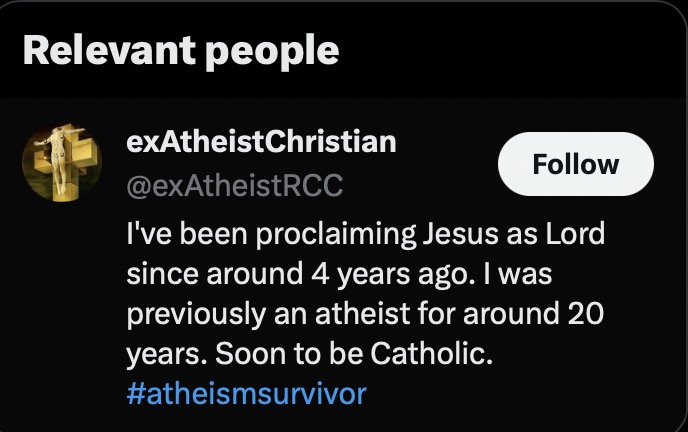688x432 pixels.
Task: Click the bio line starting "I've been proclaiming"
Action: pos(366,234)
